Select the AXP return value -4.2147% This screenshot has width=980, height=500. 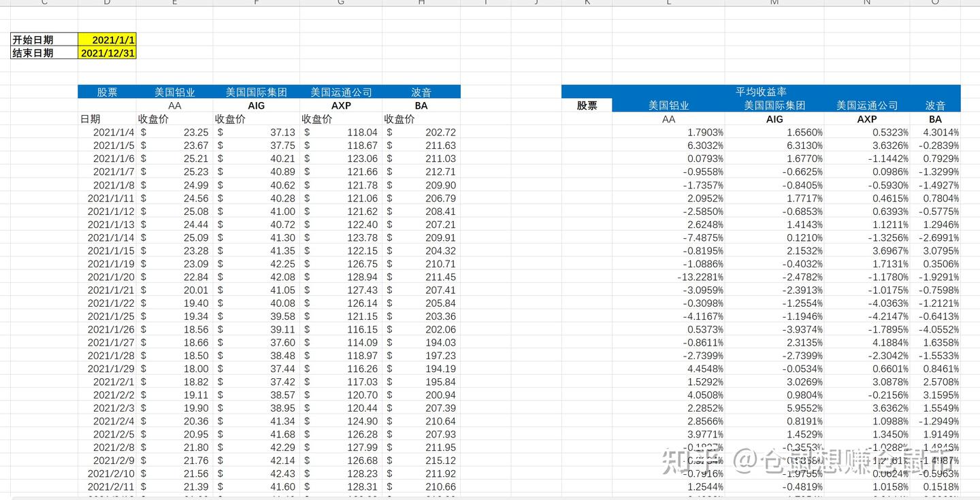click(867, 316)
